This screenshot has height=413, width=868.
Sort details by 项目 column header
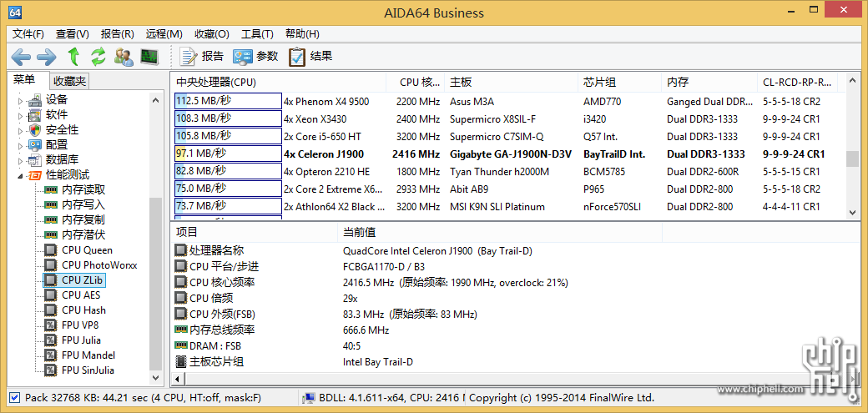(x=254, y=233)
